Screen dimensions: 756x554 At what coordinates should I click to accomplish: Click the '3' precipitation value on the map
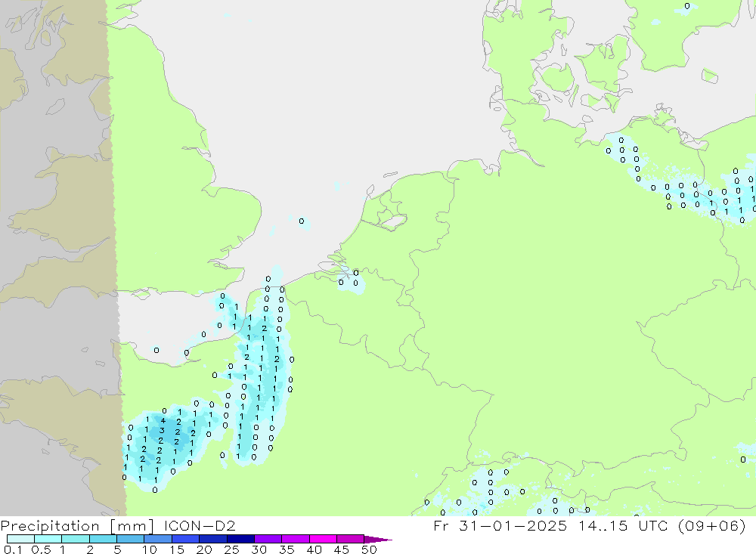162,431
